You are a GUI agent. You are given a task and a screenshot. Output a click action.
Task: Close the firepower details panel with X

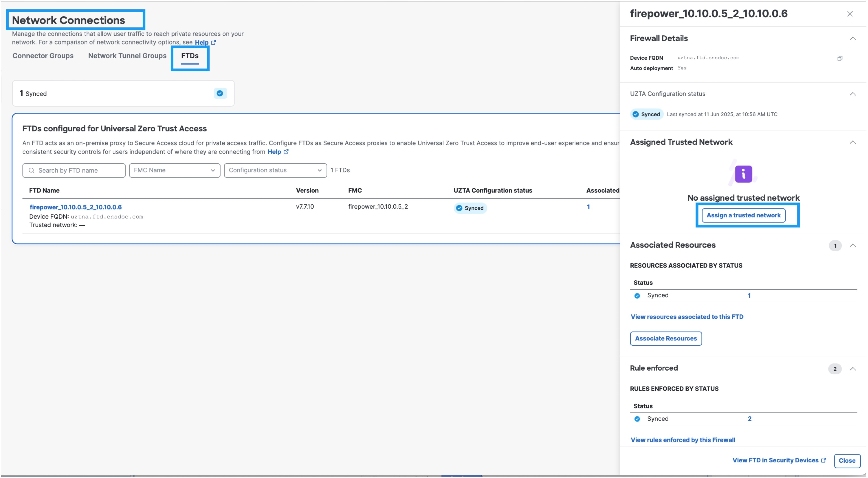point(850,14)
